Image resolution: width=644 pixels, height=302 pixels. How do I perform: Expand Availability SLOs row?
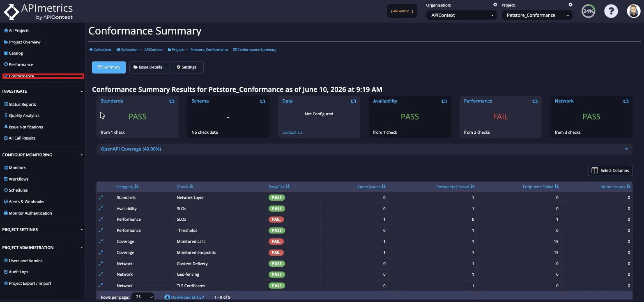click(101, 208)
